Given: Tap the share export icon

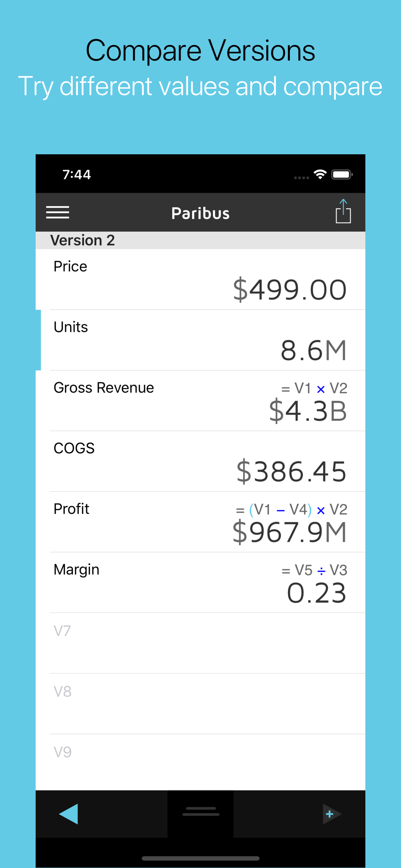Looking at the screenshot, I should pos(343,212).
